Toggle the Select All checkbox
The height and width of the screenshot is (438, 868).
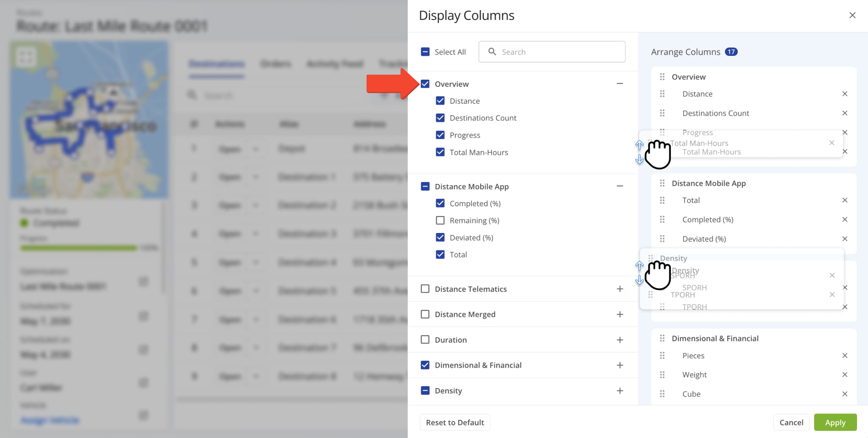tap(425, 52)
